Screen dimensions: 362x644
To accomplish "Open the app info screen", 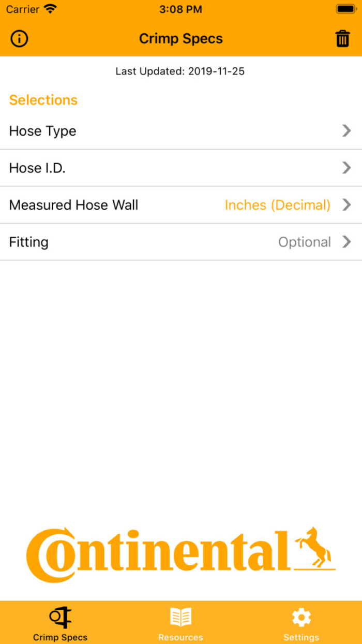I will (19, 39).
